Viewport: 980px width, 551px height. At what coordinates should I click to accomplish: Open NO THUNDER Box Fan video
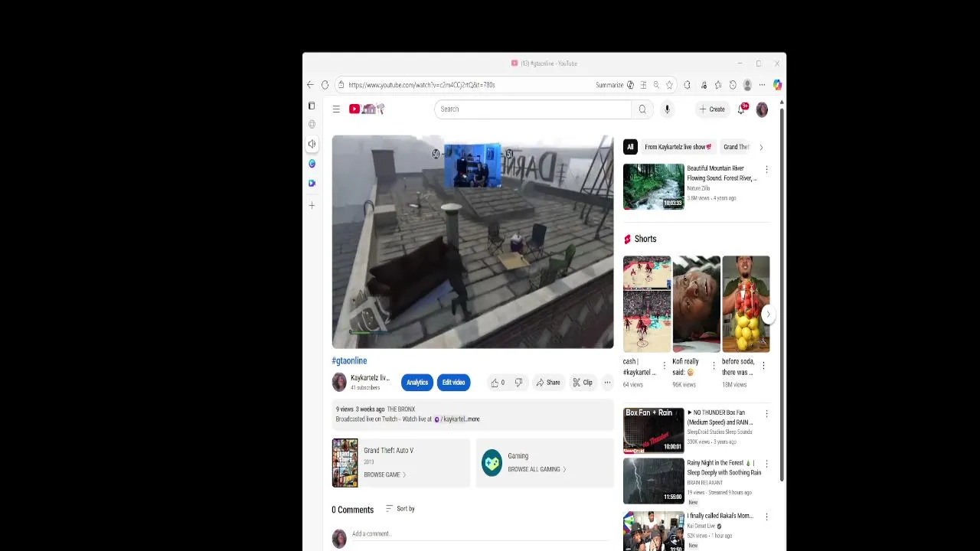pos(654,430)
